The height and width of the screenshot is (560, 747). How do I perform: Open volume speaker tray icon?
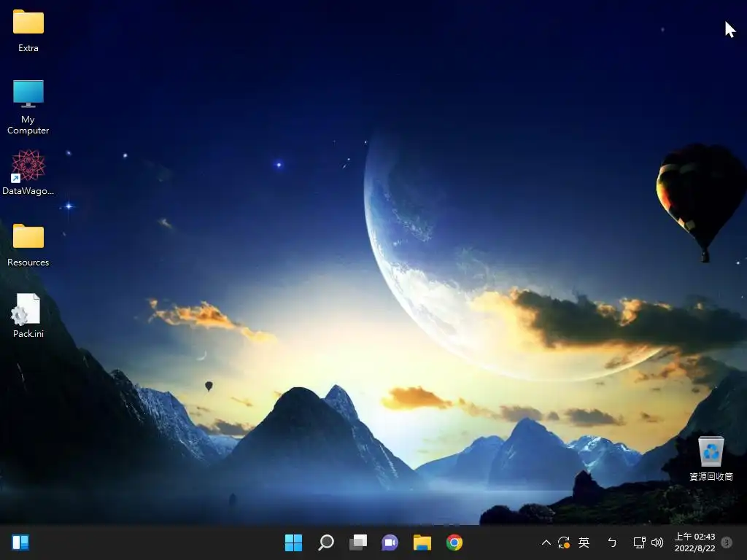657,542
